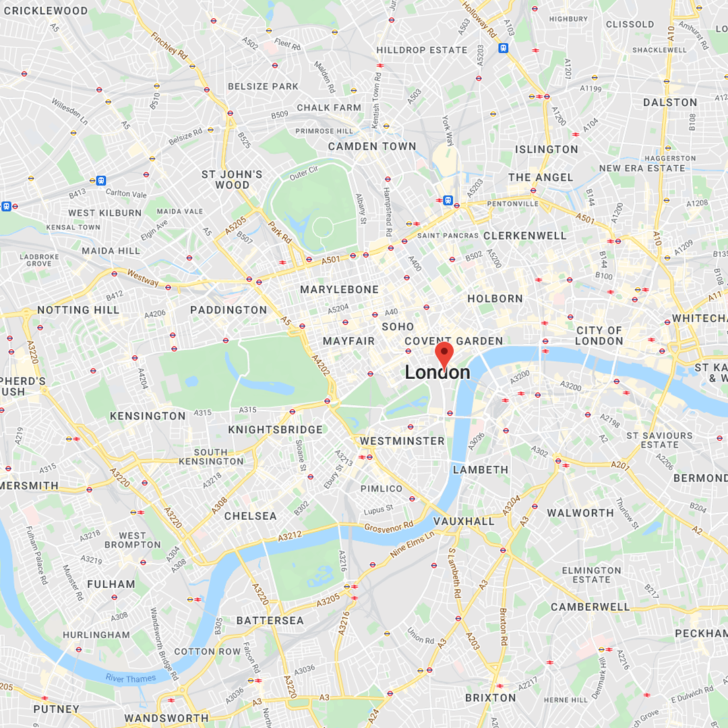Select the Covent Garden area label
728x728 pixels.
coord(454,341)
